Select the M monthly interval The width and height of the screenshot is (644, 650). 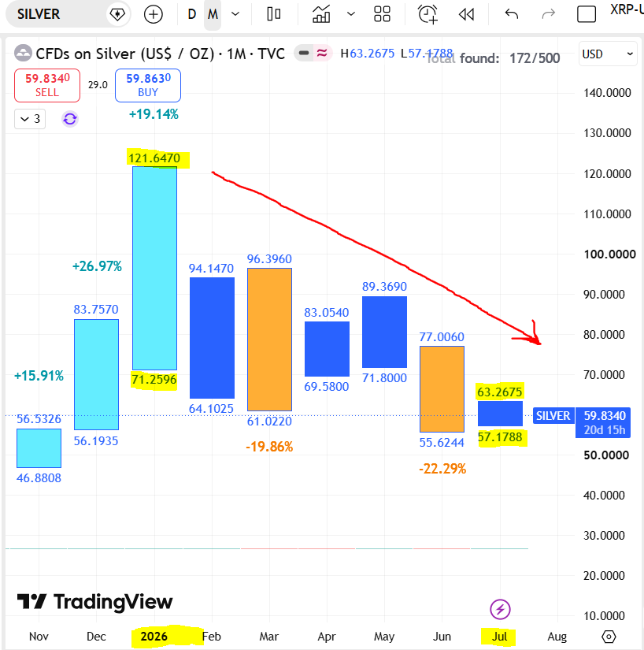pos(213,14)
